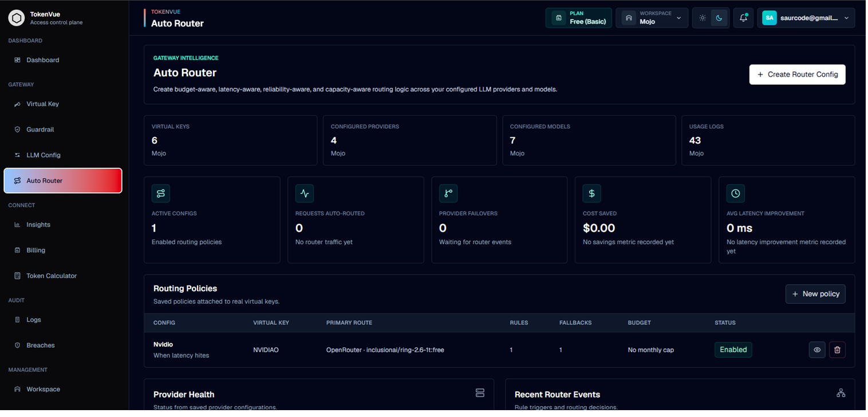Click the $0.00 cost saved value
This screenshot has height=417, width=868.
(x=599, y=228)
